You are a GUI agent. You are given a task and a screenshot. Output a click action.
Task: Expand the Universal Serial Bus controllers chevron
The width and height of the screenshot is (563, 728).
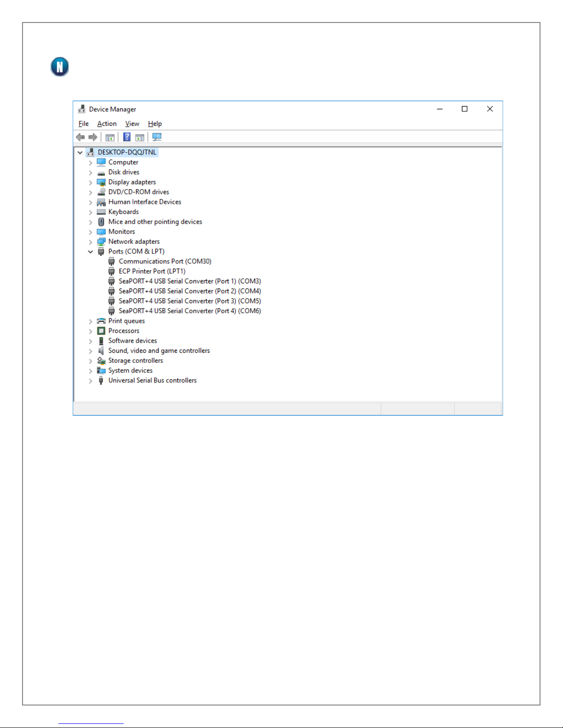91,381
